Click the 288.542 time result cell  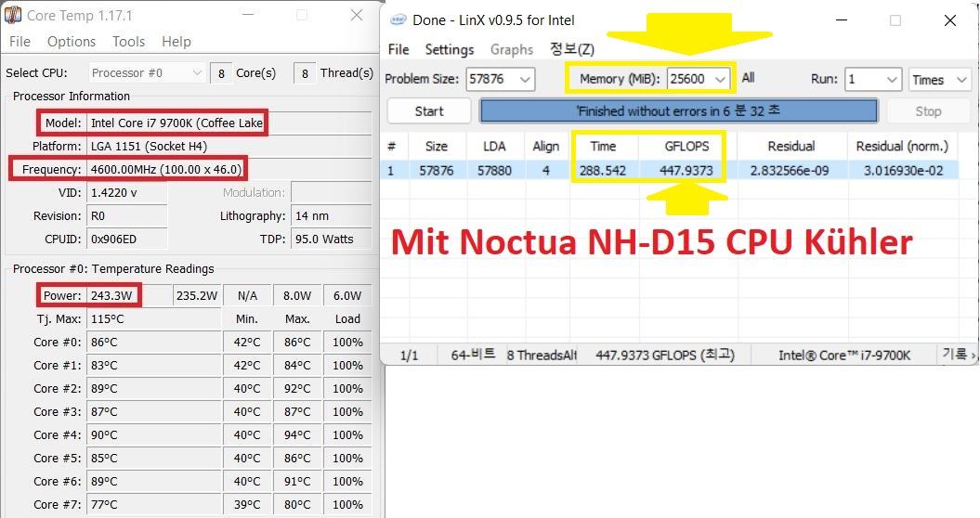[x=603, y=171]
